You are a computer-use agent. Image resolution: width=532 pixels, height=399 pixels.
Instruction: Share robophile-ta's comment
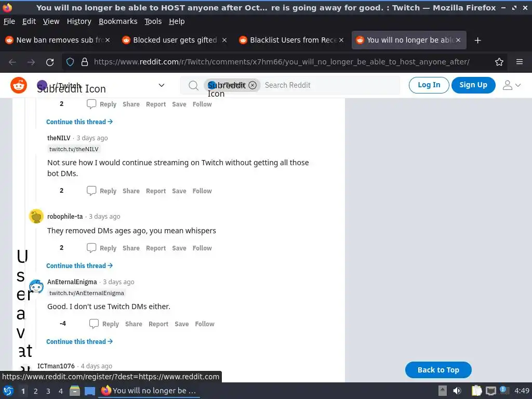pyautogui.click(x=131, y=248)
